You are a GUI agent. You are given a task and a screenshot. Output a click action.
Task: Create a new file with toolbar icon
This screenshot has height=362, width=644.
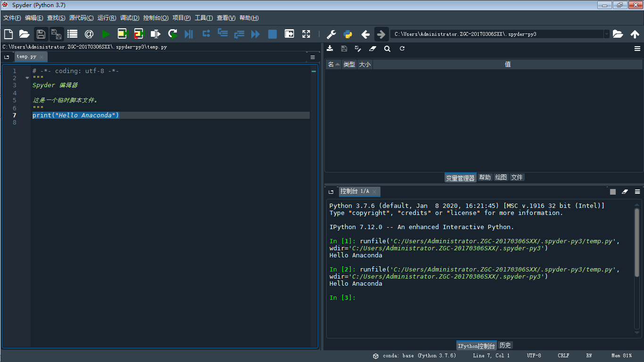coord(8,34)
